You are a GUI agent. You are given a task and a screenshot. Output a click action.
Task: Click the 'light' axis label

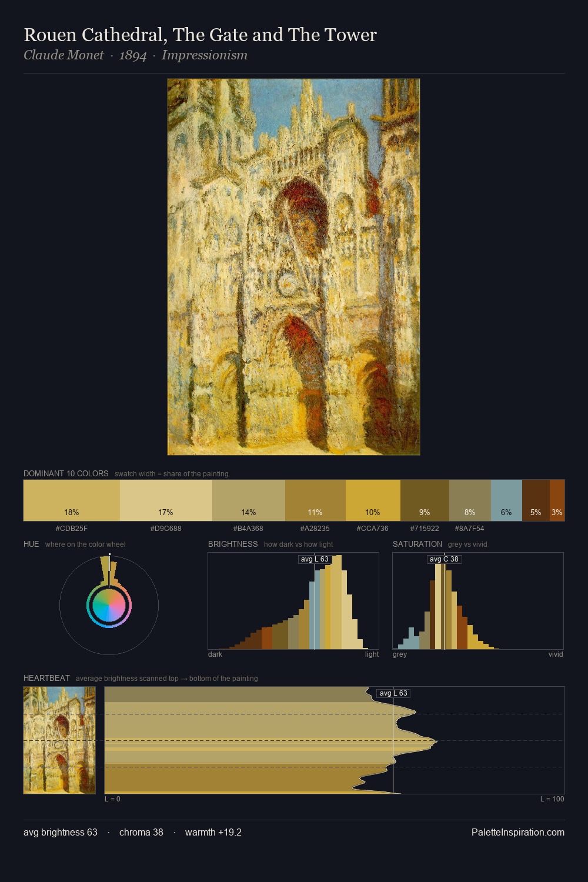pos(372,654)
